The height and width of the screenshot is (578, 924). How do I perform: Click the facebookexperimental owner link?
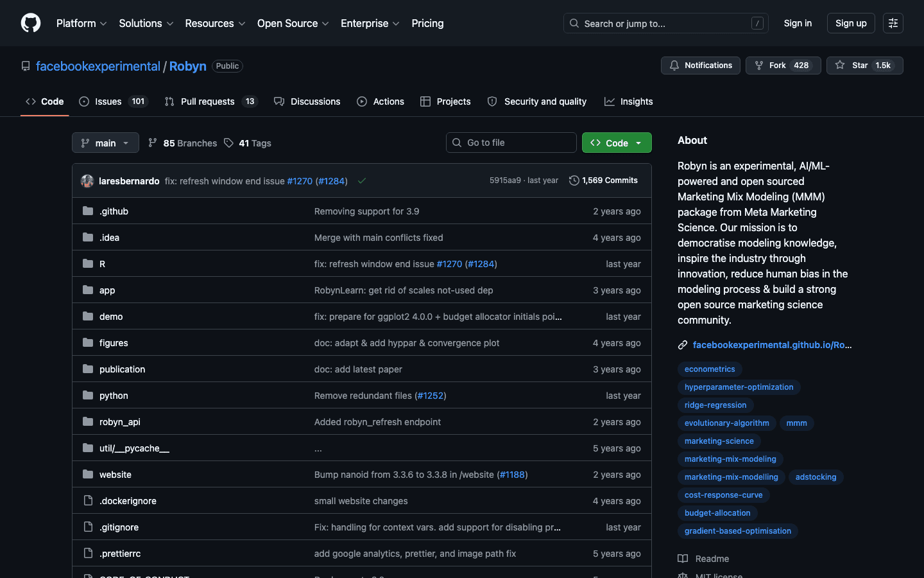coord(98,66)
